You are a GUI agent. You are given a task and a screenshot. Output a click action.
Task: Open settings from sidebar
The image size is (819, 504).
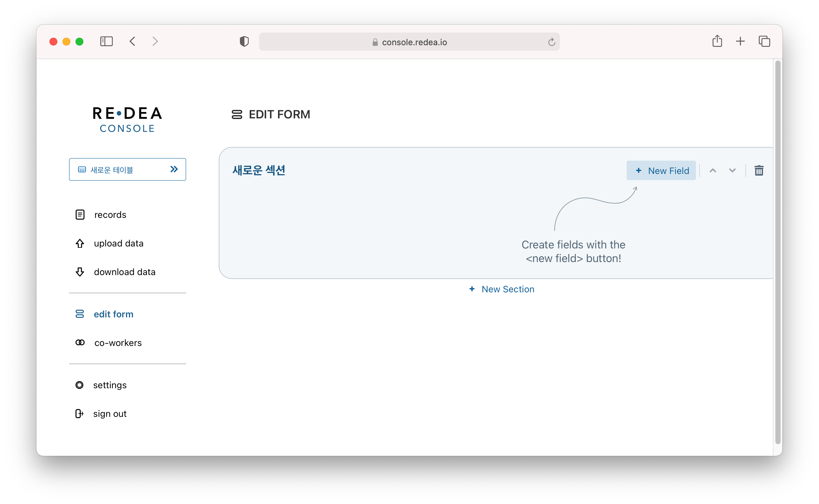point(109,385)
